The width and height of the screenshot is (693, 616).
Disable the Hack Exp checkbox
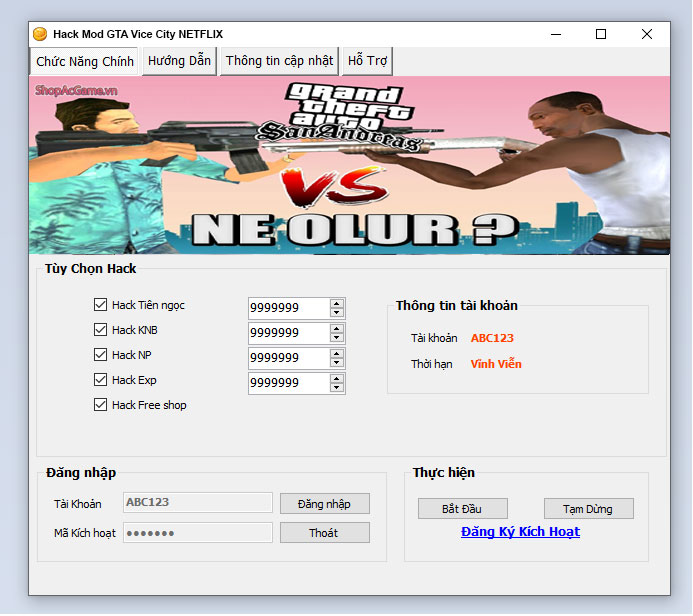(100, 380)
